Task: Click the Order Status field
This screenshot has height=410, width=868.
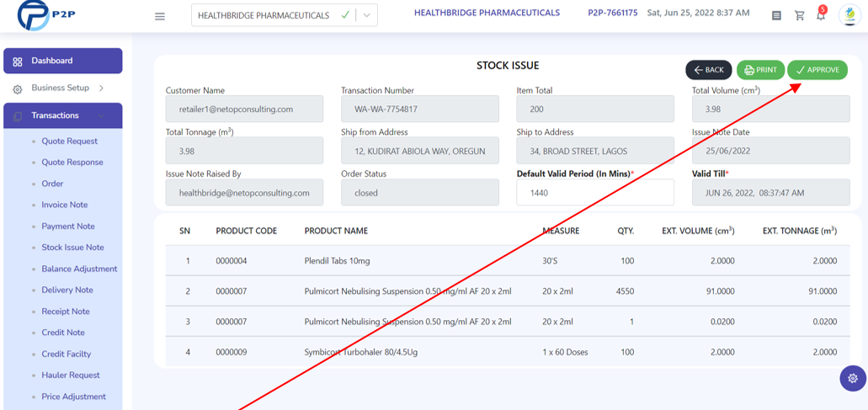Action: (x=419, y=193)
